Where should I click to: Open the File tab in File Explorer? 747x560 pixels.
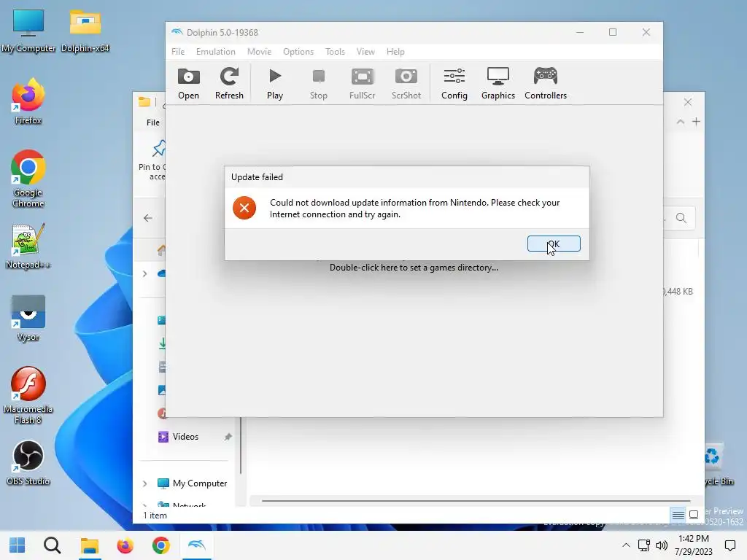[x=153, y=122]
